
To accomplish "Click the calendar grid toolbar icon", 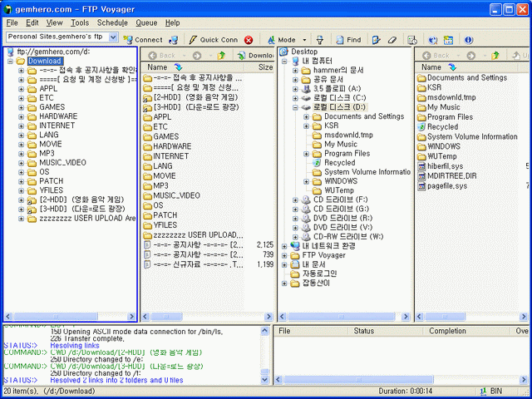I will [x=448, y=40].
